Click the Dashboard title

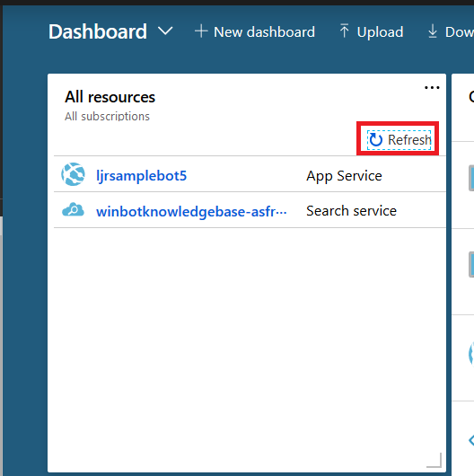[x=98, y=31]
